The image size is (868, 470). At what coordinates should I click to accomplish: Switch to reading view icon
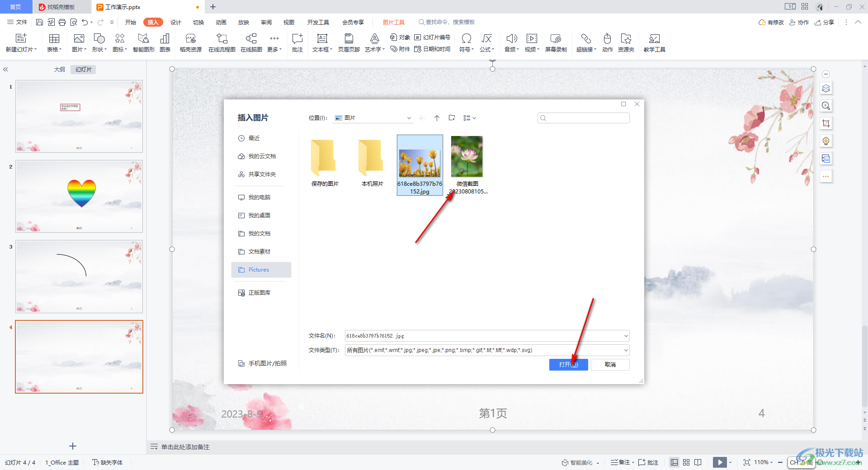coord(698,462)
